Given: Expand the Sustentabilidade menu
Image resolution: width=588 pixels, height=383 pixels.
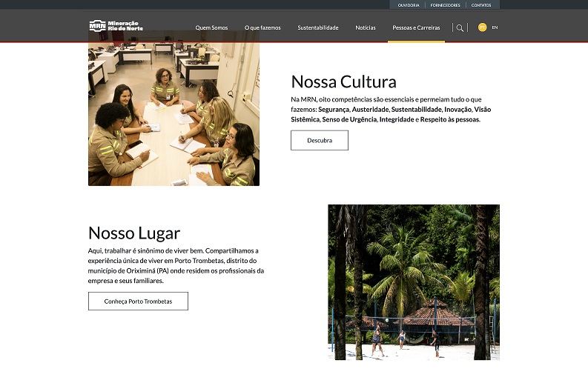Looking at the screenshot, I should click(x=318, y=27).
